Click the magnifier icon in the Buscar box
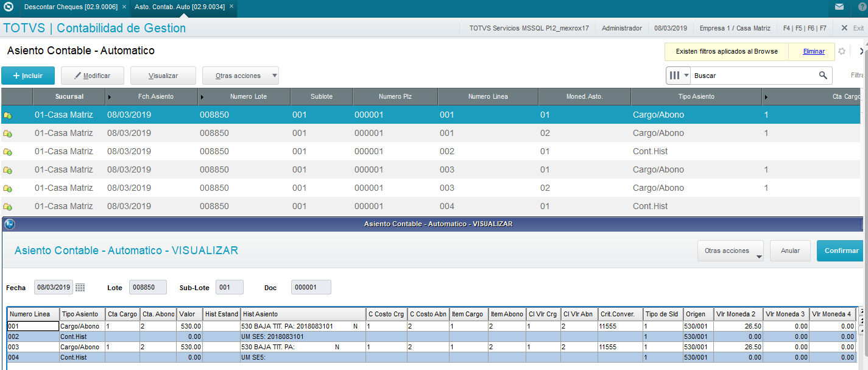This screenshot has width=868, height=370. click(823, 76)
